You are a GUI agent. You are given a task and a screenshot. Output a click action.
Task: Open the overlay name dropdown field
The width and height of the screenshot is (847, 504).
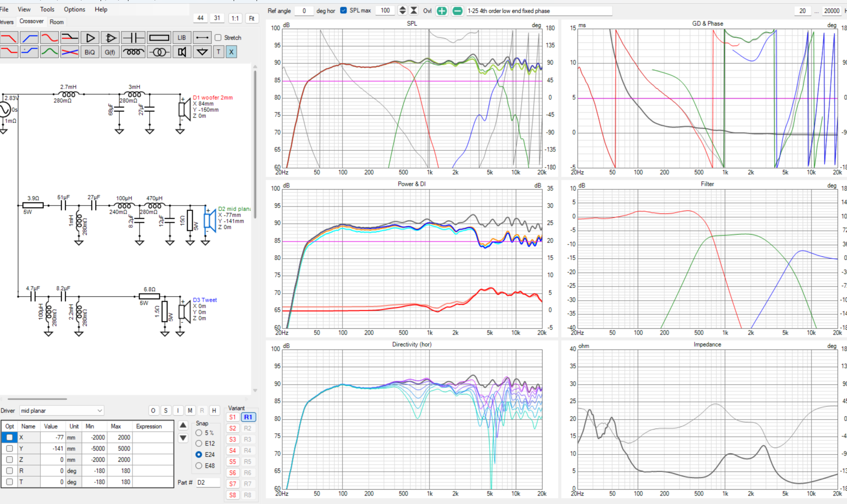(x=539, y=11)
